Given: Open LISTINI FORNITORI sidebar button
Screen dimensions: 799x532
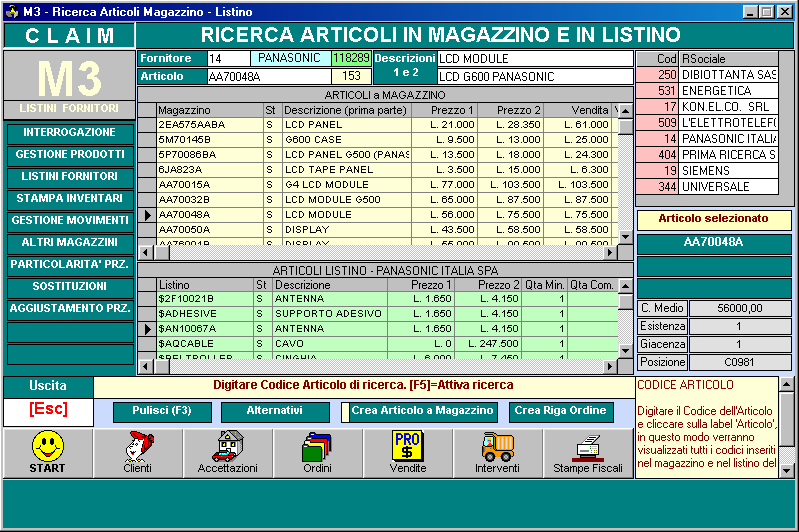Looking at the screenshot, I should click(x=69, y=176).
